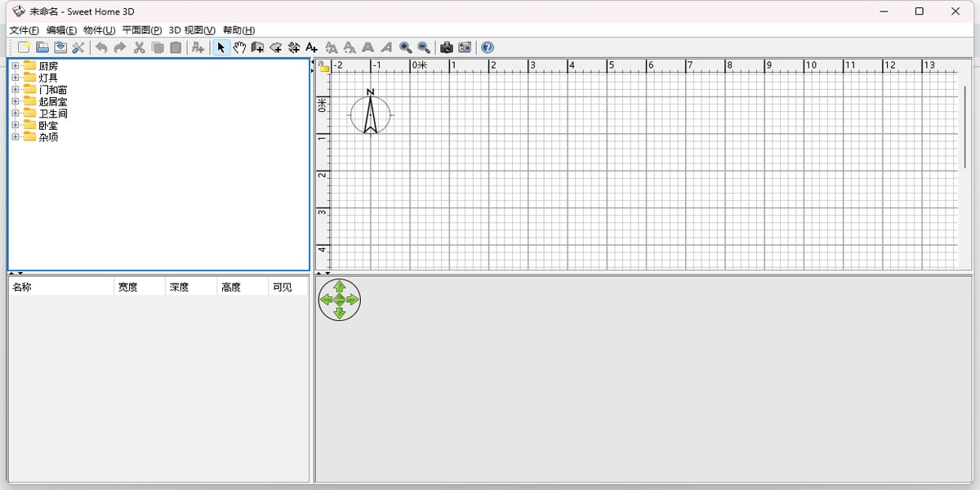The width and height of the screenshot is (980, 490).
Task: Click center of 3D navigation pad
Action: 339,300
